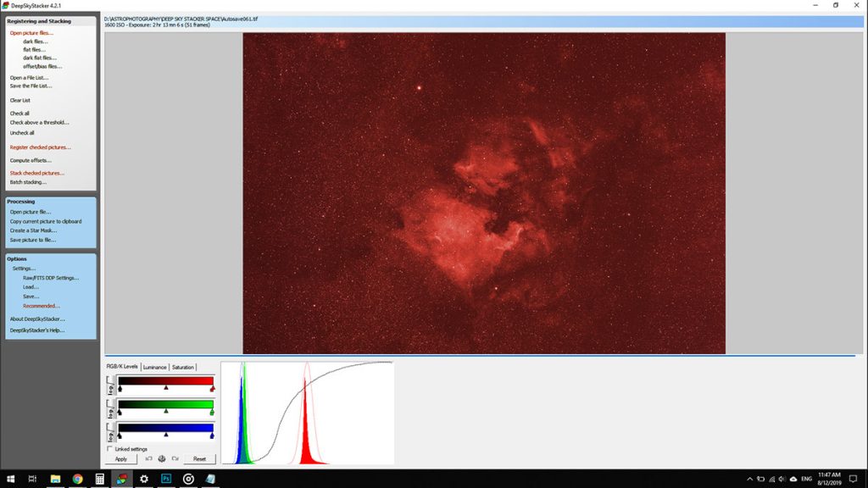Click the undo icon beside Apply
The image size is (868, 488).
click(x=149, y=458)
